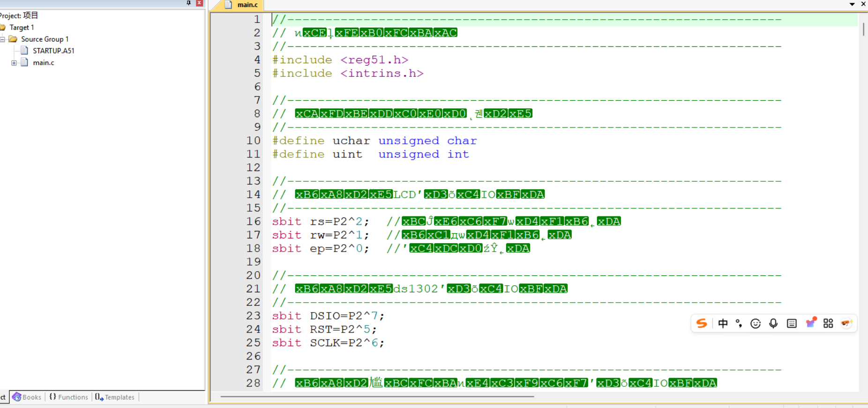Viewport: 868px width, 408px height.
Task: Toggle Chinese/English mode with the 中 button
Action: pyautogui.click(x=723, y=323)
